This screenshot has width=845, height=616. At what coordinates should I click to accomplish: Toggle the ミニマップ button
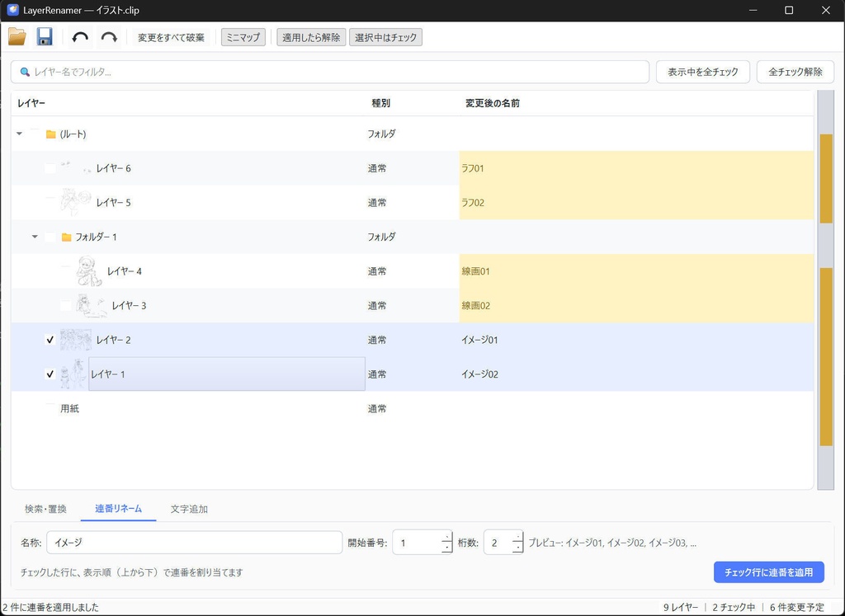(x=243, y=38)
